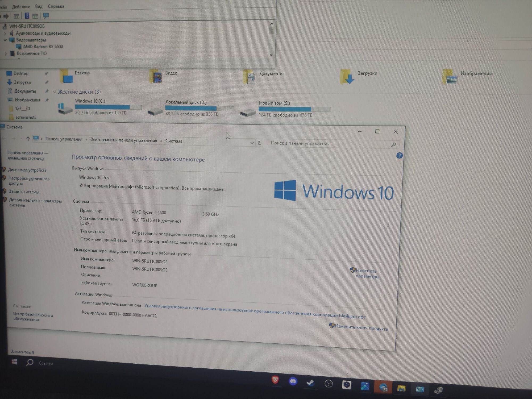
Task: Expand the Аудиовходы и аудиовыходы node
Action: coord(5,34)
